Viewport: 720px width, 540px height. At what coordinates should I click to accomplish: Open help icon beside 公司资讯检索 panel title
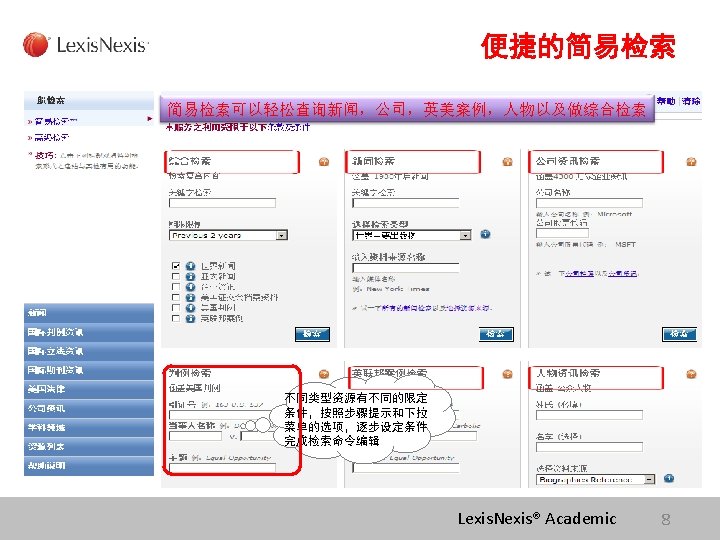click(x=691, y=162)
